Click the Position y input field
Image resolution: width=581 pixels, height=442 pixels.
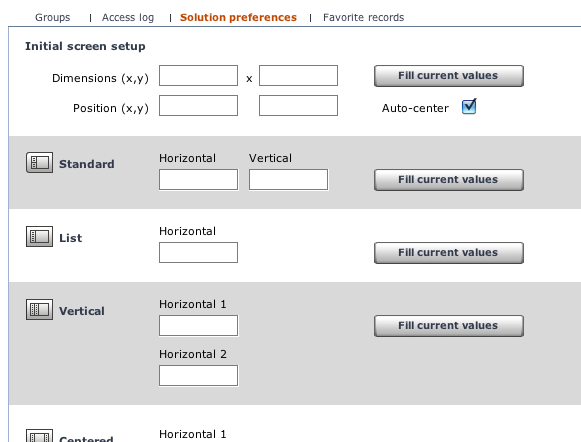[x=298, y=106]
